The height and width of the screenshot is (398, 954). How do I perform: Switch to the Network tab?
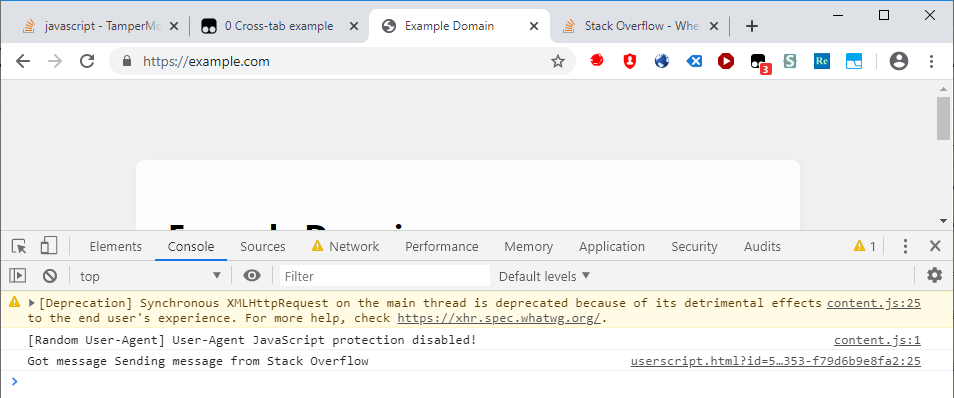[x=345, y=246]
